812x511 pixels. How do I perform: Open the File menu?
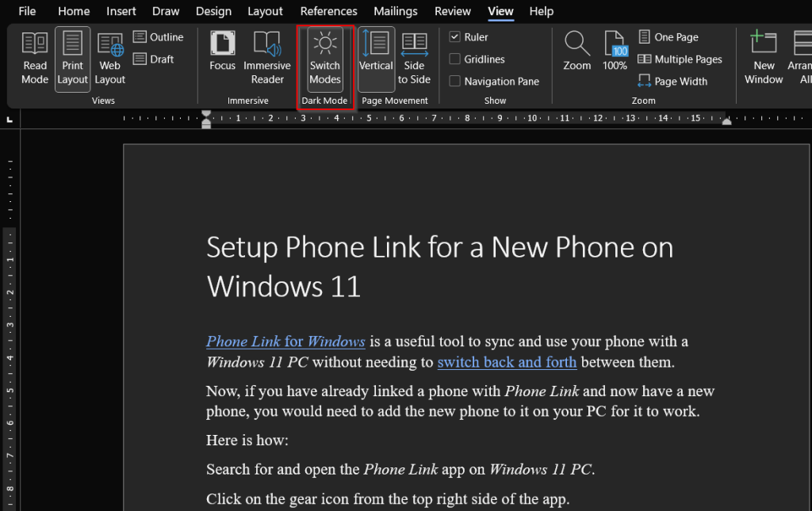[x=27, y=11]
